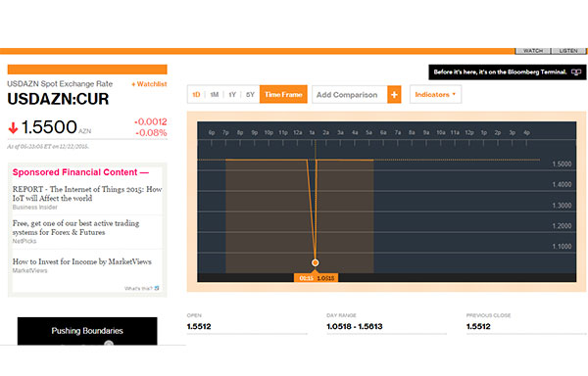Click the Business Insider source label

click(35, 208)
